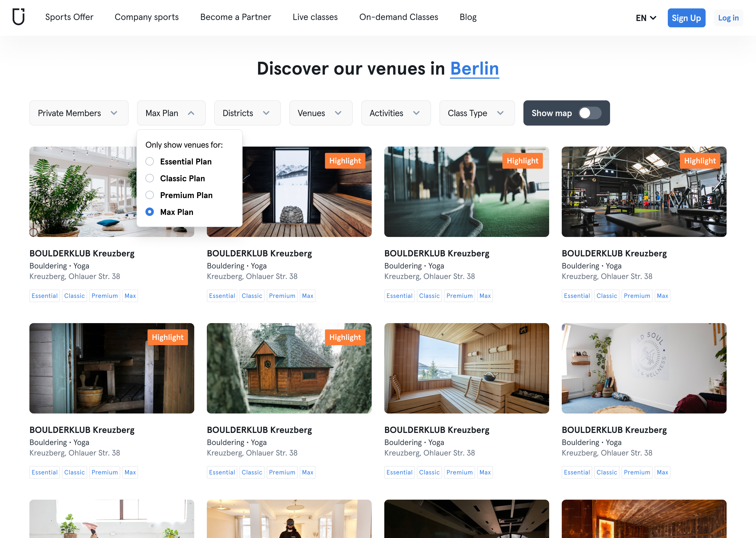Click Essential tag under first venue card
756x538 pixels.
[44, 296]
